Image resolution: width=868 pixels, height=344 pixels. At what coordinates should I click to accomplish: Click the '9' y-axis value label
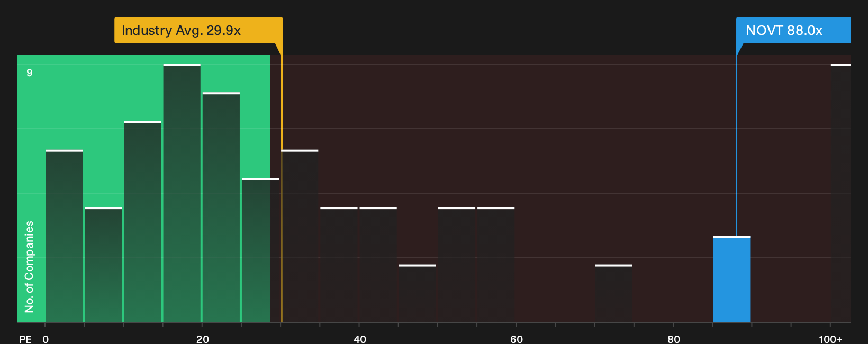pyautogui.click(x=30, y=73)
